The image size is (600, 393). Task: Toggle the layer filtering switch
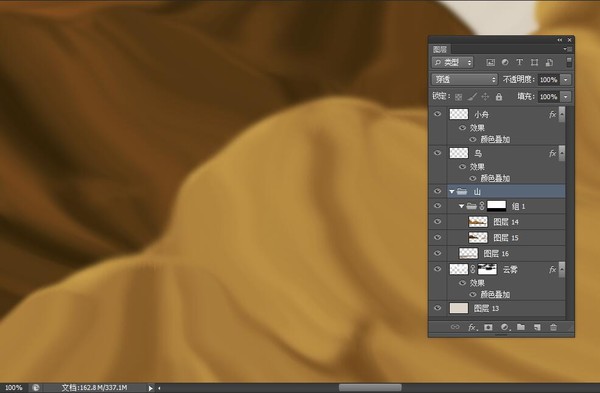[x=569, y=62]
